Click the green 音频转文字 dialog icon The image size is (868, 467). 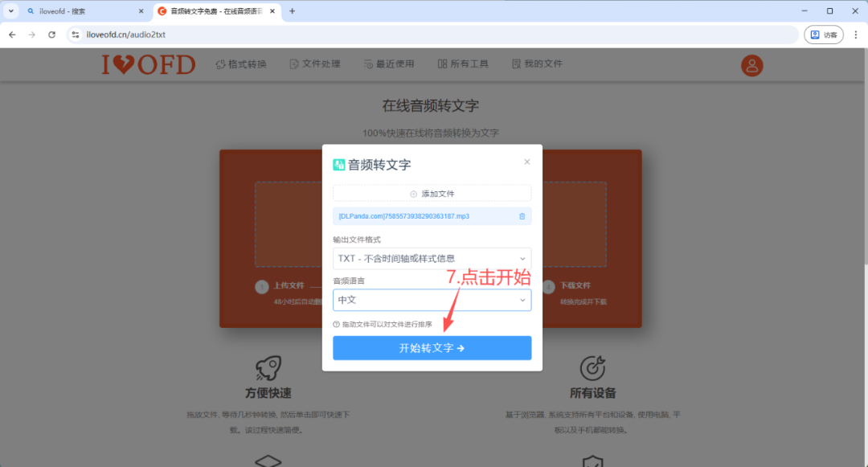pos(341,164)
